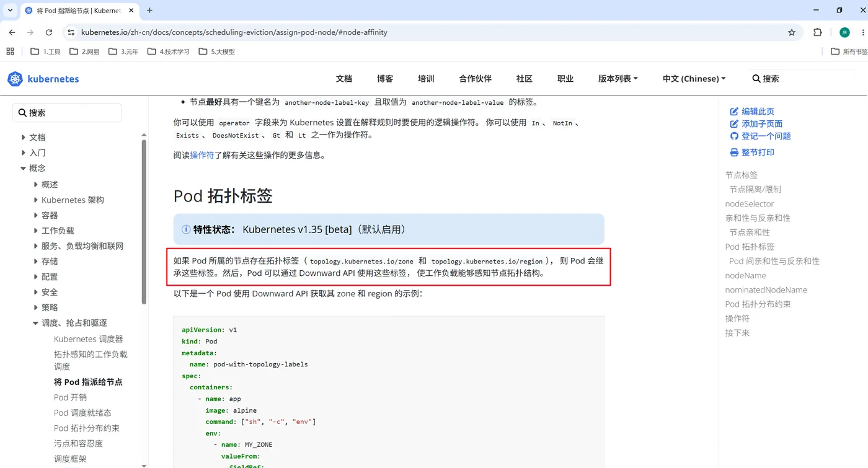Expand 入门 in sidebar tree
Viewport: 868px width, 468px height.
pos(24,153)
